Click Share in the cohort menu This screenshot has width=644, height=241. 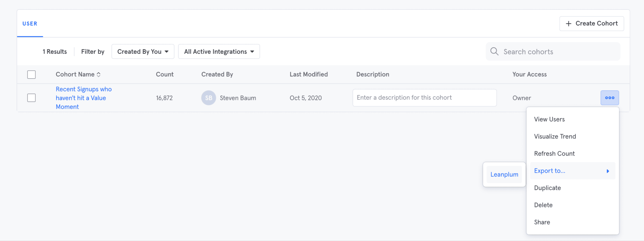coord(542,222)
